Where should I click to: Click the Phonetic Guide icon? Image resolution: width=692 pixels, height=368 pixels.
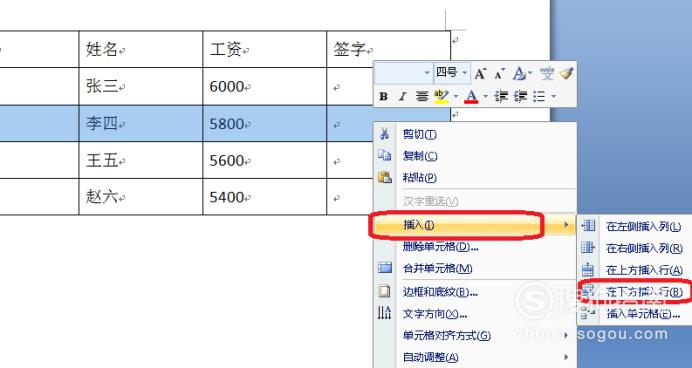click(547, 74)
